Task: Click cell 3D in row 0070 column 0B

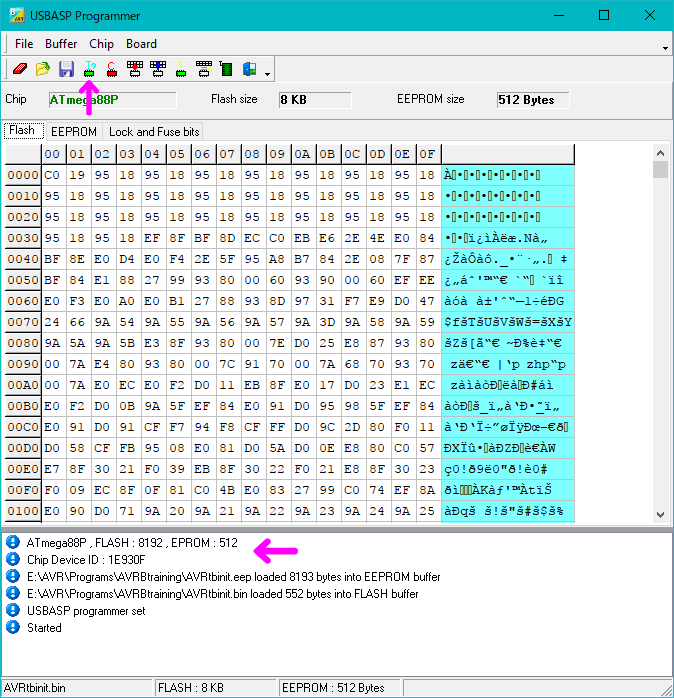Action: (x=327, y=322)
